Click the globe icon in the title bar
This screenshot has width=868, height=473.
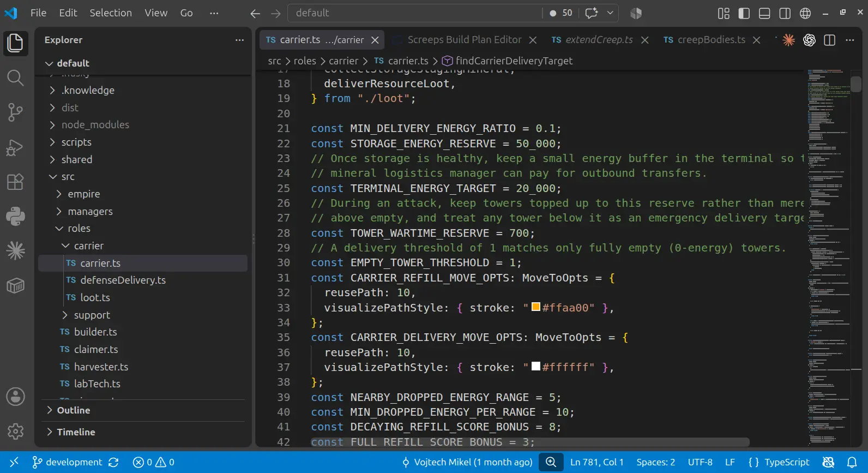[x=805, y=13]
